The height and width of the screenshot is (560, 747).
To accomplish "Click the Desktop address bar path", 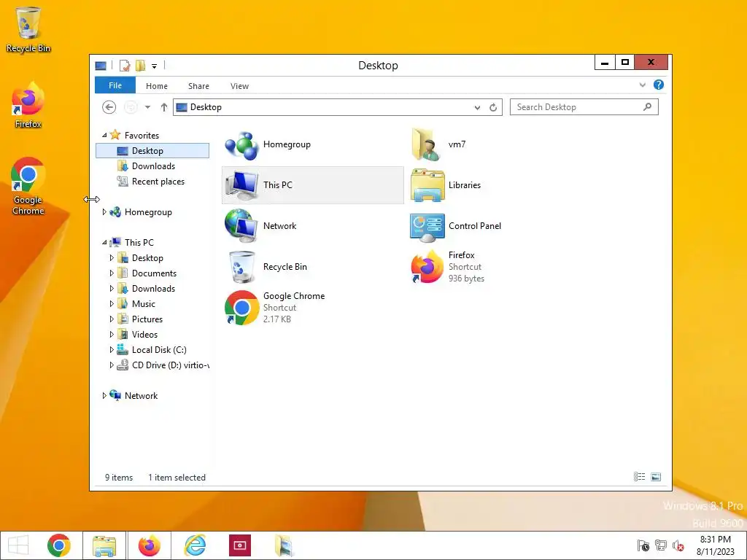I will pyautogui.click(x=206, y=107).
